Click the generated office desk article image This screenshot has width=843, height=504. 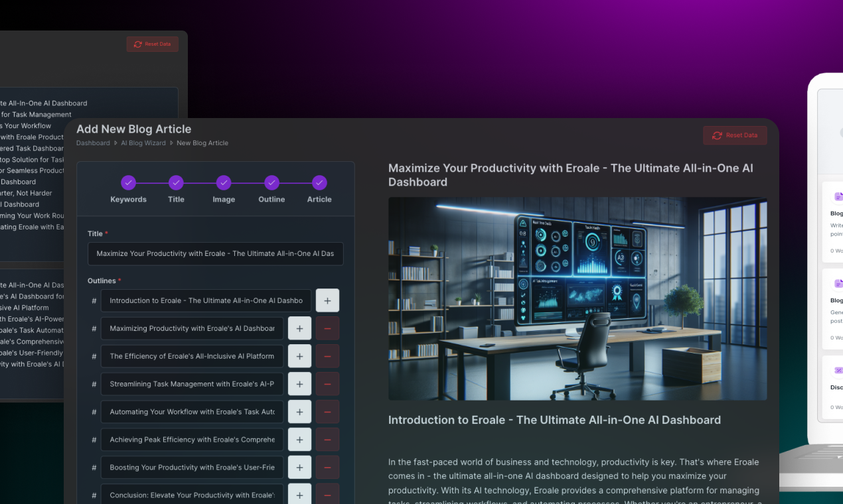(577, 298)
